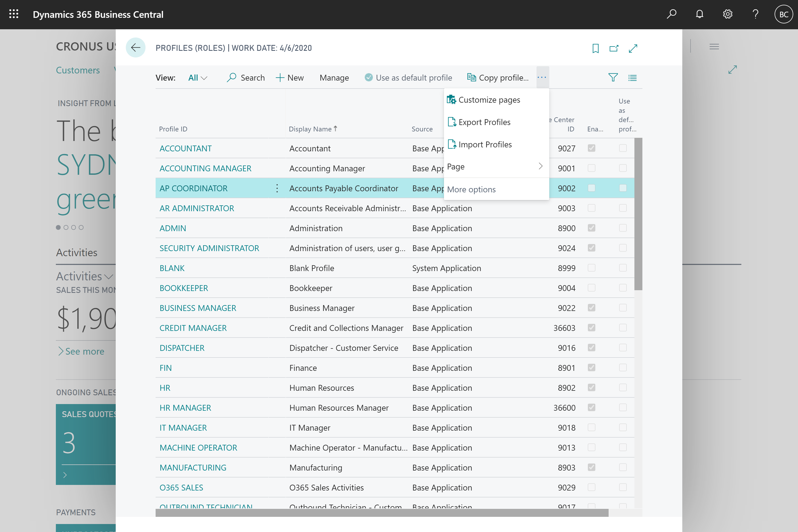Click the Search icon in toolbar
The width and height of the screenshot is (798, 532).
pyautogui.click(x=232, y=77)
